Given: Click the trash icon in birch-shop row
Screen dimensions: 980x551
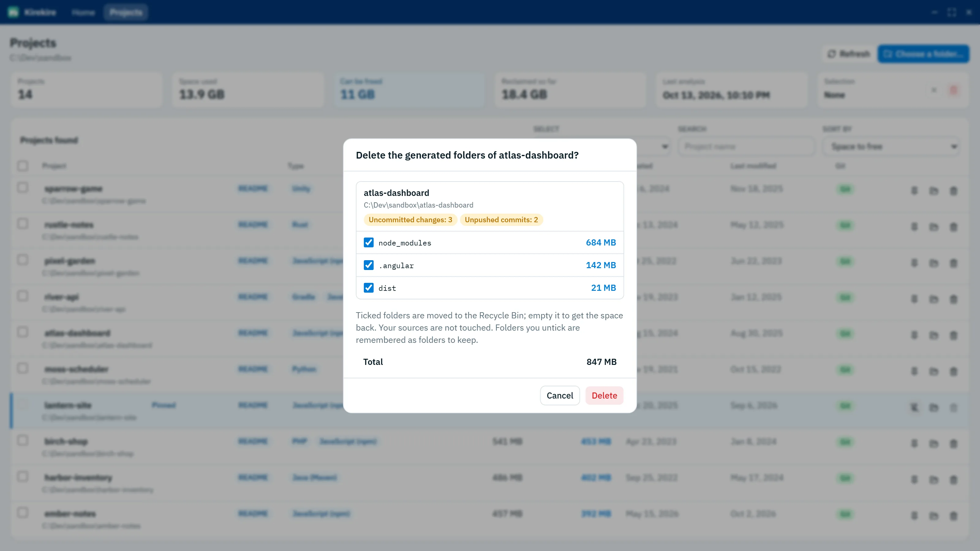Looking at the screenshot, I should (953, 443).
